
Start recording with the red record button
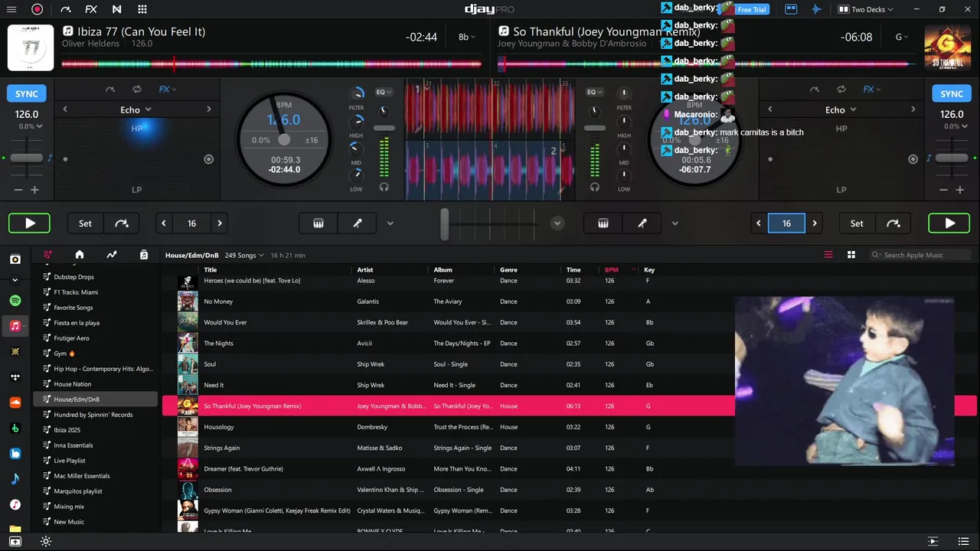(37, 9)
